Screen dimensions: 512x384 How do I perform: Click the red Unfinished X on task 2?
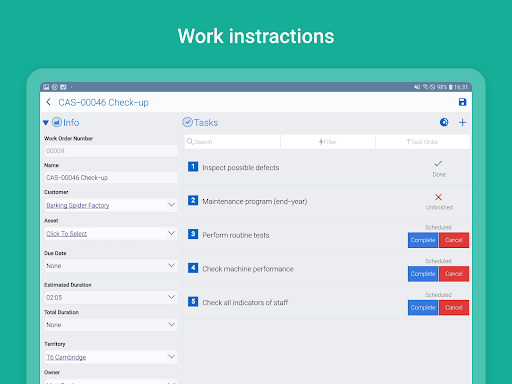[438, 197]
